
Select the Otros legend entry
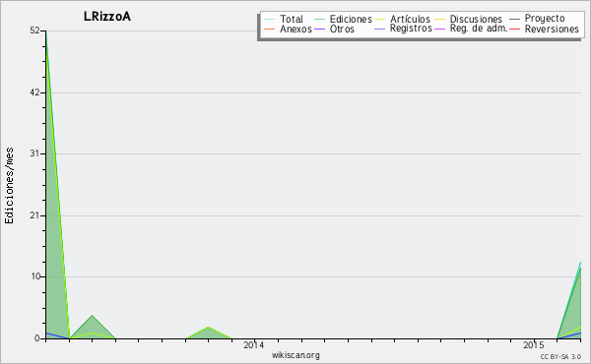click(342, 29)
